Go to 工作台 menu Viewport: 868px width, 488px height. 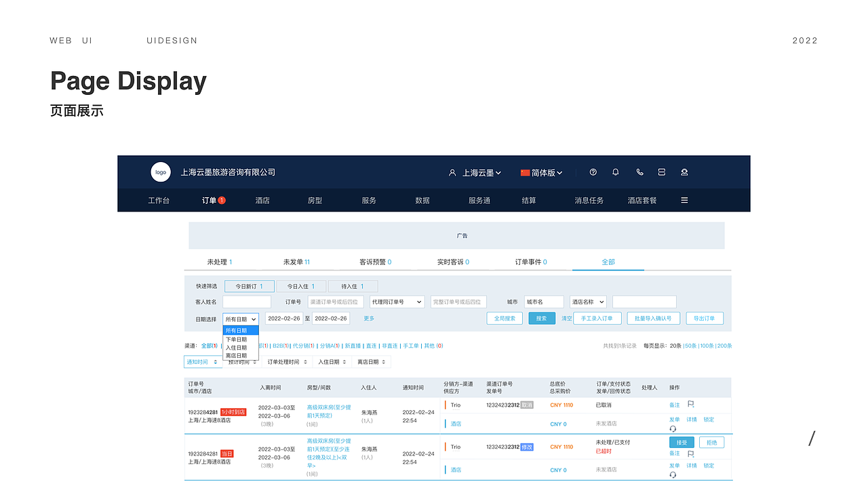pos(159,201)
